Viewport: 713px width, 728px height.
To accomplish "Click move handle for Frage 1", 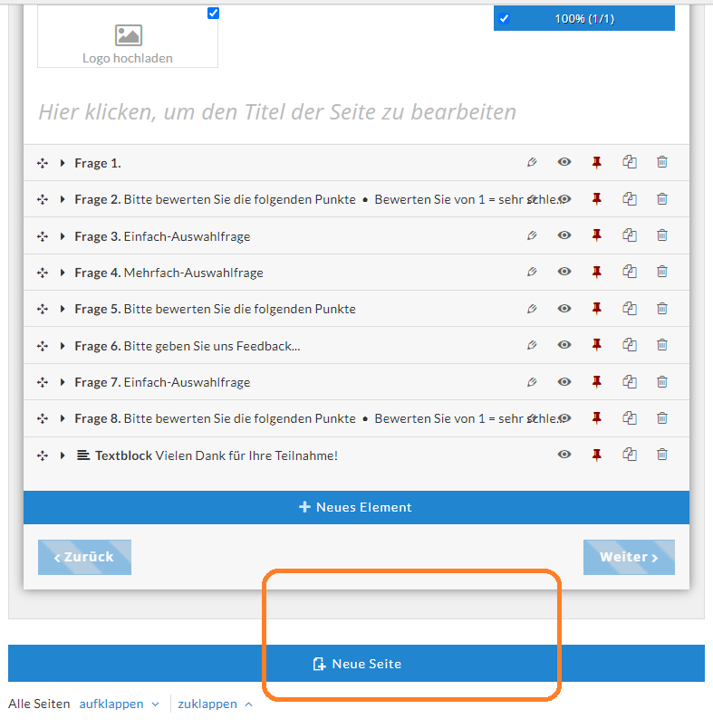I will tap(43, 163).
